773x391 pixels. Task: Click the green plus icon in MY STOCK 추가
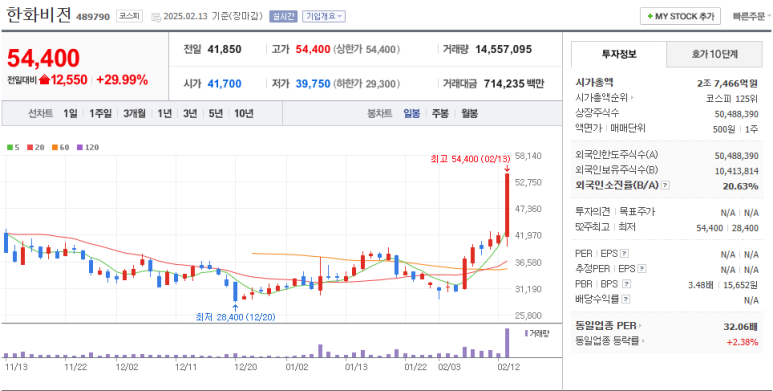[650, 16]
